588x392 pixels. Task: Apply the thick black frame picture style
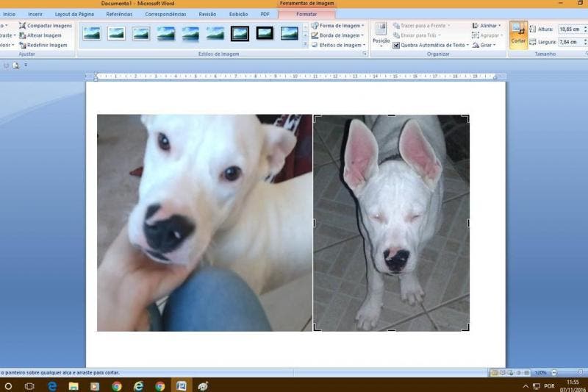[240, 33]
